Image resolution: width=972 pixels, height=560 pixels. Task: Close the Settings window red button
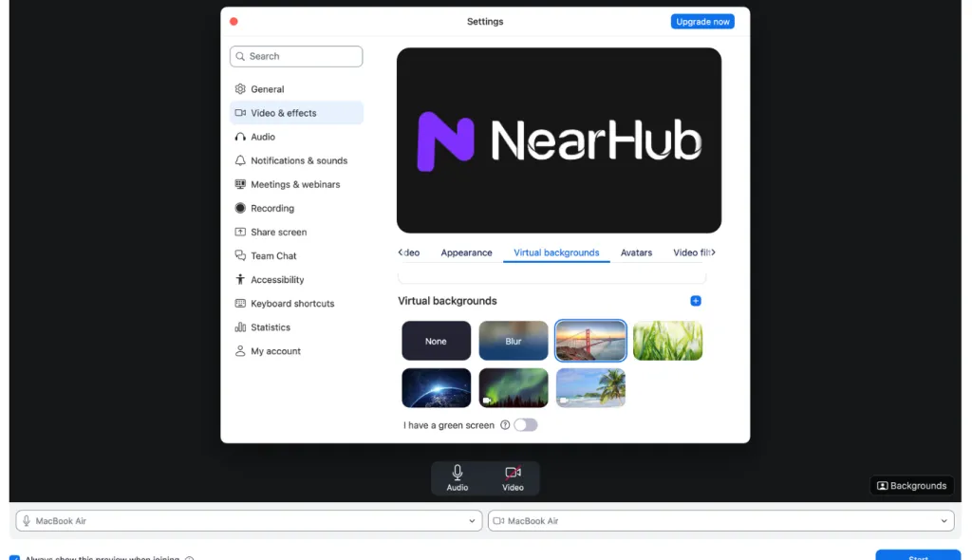[x=234, y=21]
